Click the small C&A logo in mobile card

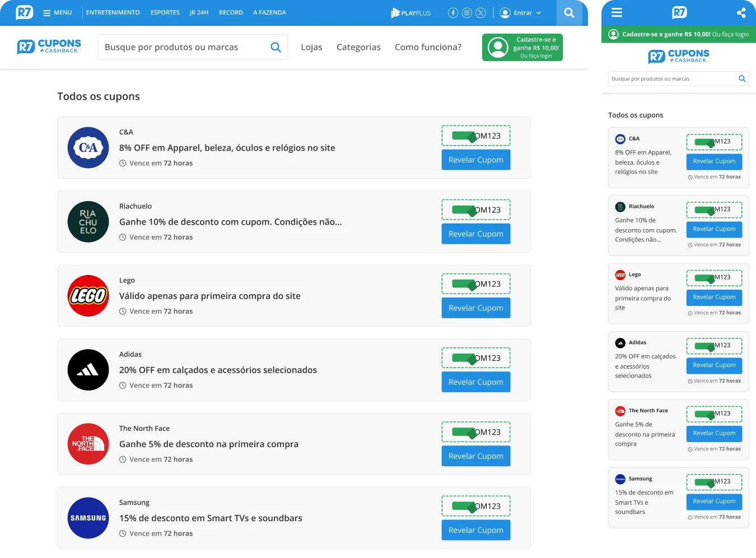tap(620, 139)
